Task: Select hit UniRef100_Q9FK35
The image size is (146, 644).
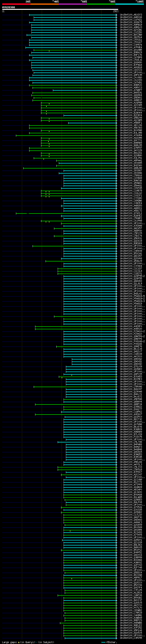Action: point(131,75)
